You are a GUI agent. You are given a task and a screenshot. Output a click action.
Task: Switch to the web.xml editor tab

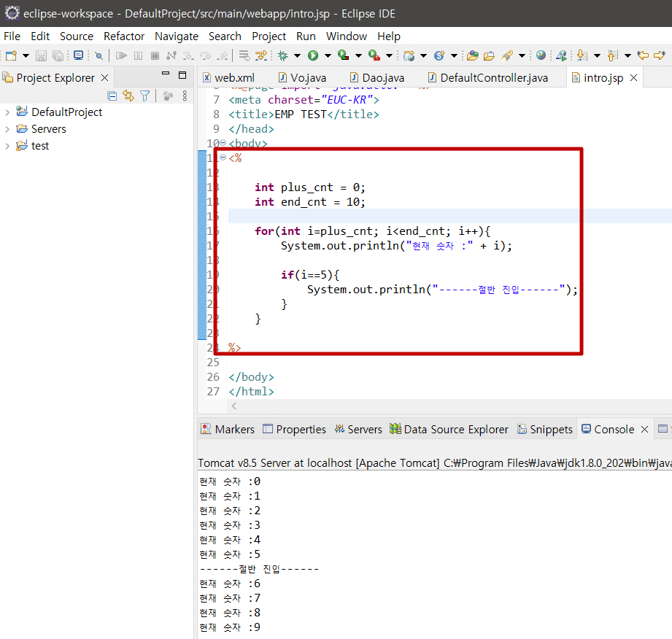[x=229, y=77]
